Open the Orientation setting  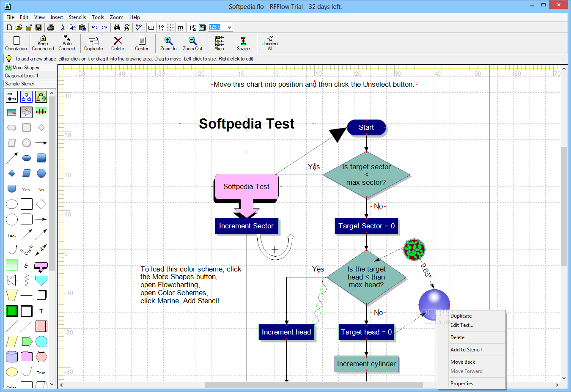click(16, 44)
